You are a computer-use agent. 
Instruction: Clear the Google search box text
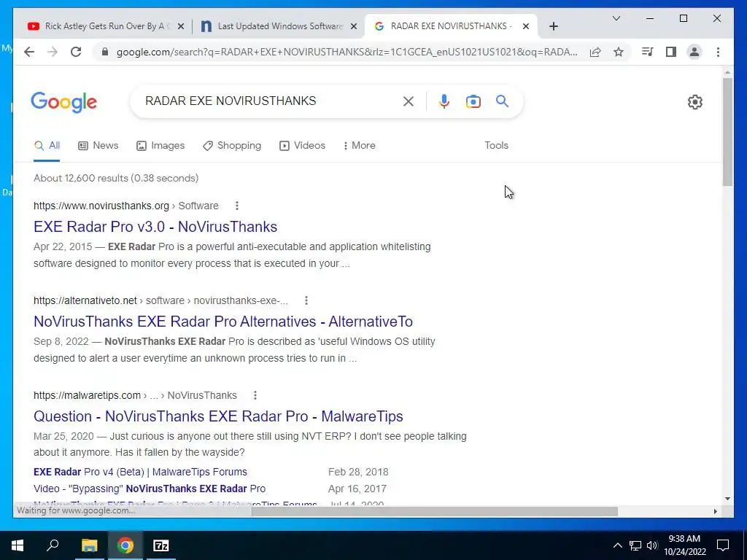click(409, 101)
